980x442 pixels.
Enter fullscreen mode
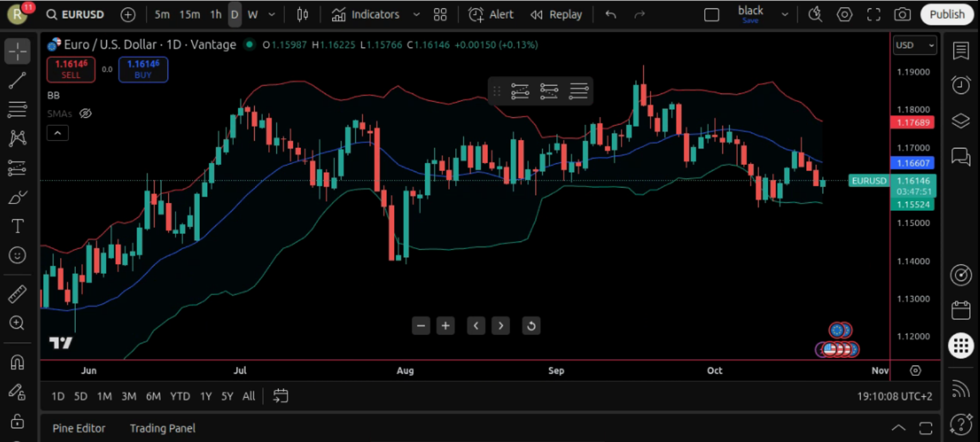pyautogui.click(x=874, y=15)
